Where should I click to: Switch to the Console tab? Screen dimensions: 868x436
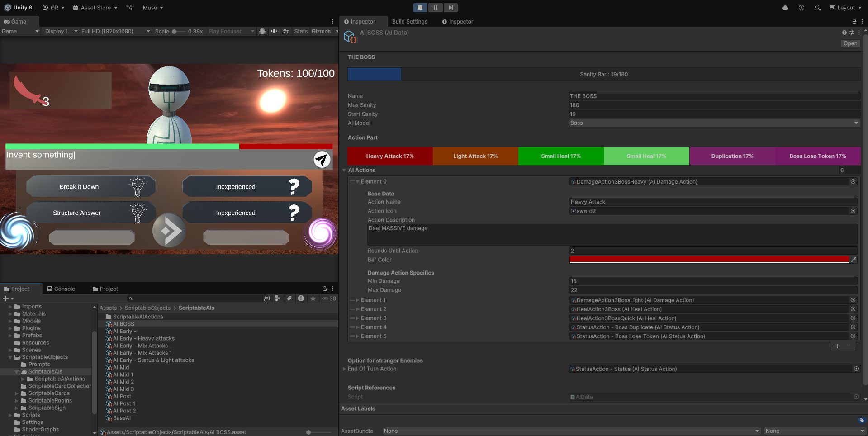tap(62, 289)
